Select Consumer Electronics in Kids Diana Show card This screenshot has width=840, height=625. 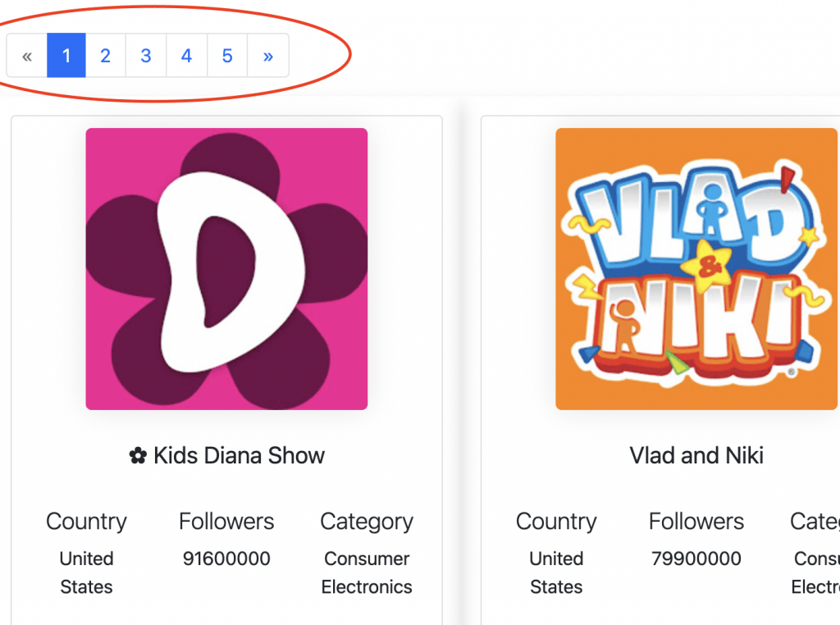coord(367,573)
